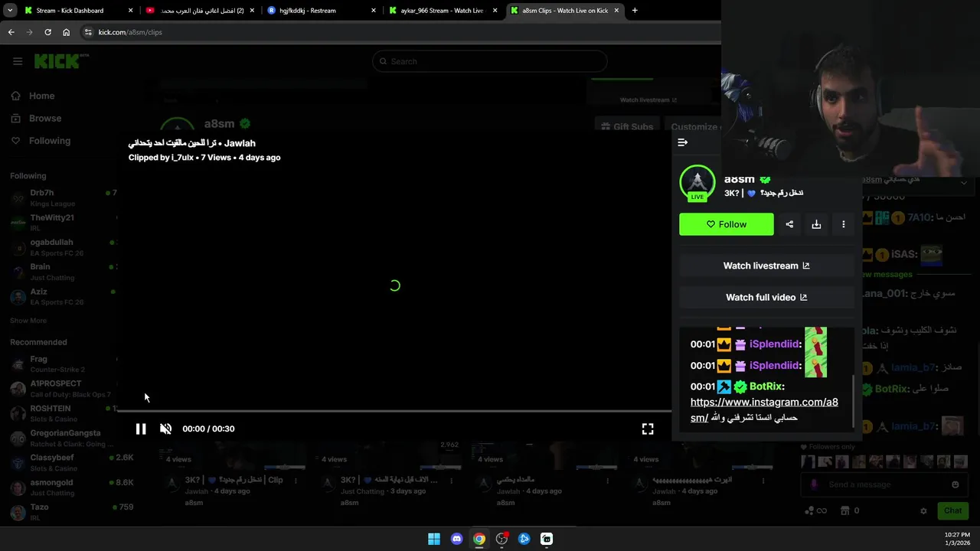Open the three-dot clip options menu
Screen dimensions: 980x551
click(x=844, y=224)
